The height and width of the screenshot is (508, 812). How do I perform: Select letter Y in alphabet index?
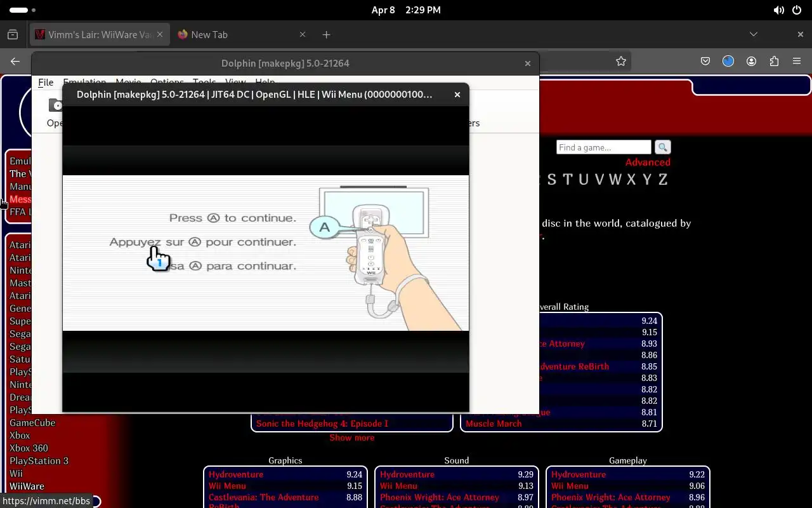[647, 180]
